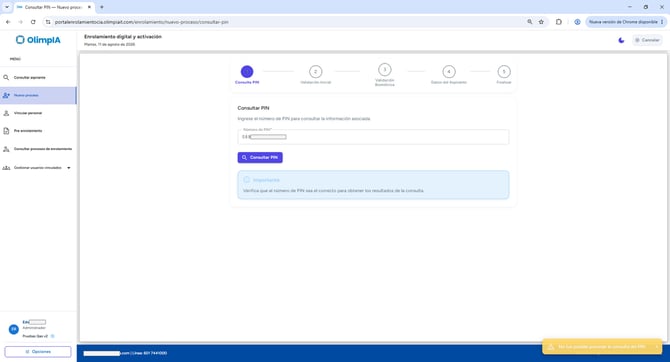Click the zoom magnifier icon in address bar
The image size is (670, 362).
point(530,22)
